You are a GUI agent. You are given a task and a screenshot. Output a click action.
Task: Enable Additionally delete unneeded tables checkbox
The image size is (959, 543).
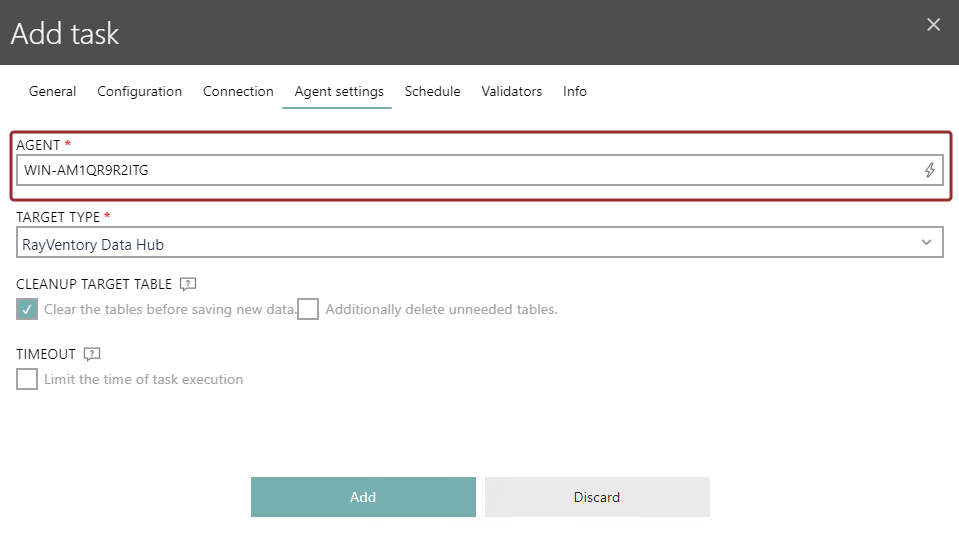pyautogui.click(x=308, y=309)
